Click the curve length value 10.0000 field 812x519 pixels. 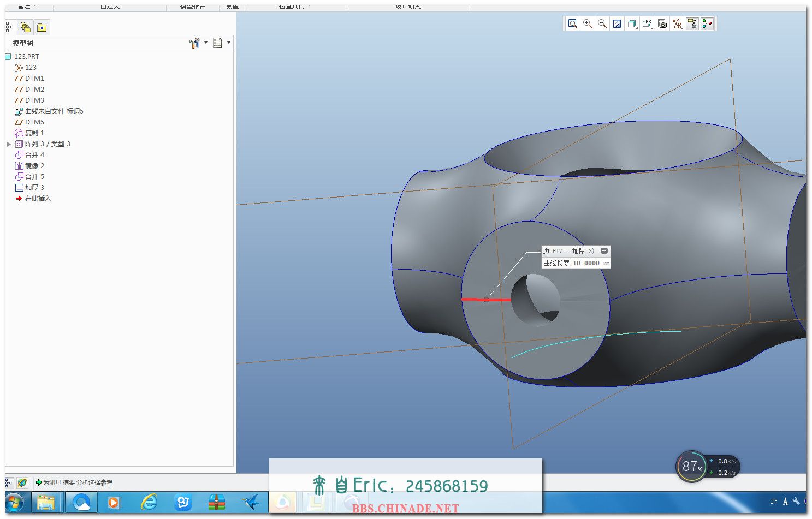click(586, 263)
